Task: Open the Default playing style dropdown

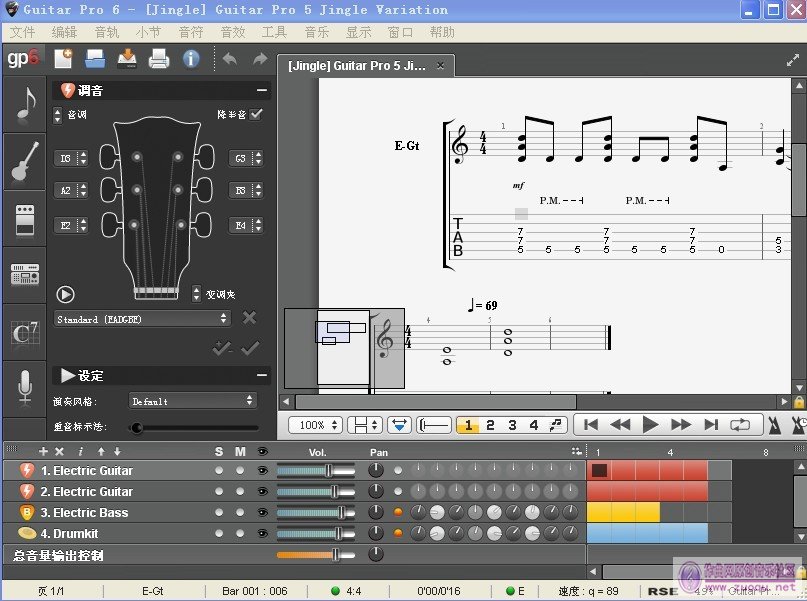Action: [192, 401]
